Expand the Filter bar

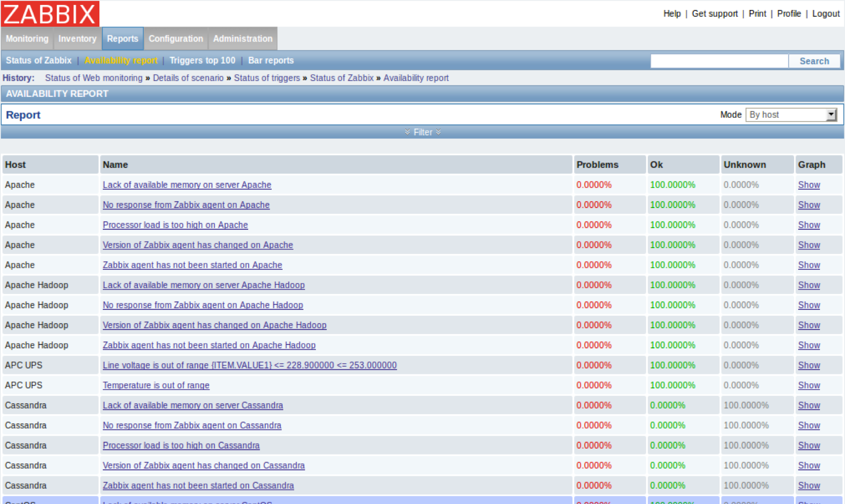422,132
